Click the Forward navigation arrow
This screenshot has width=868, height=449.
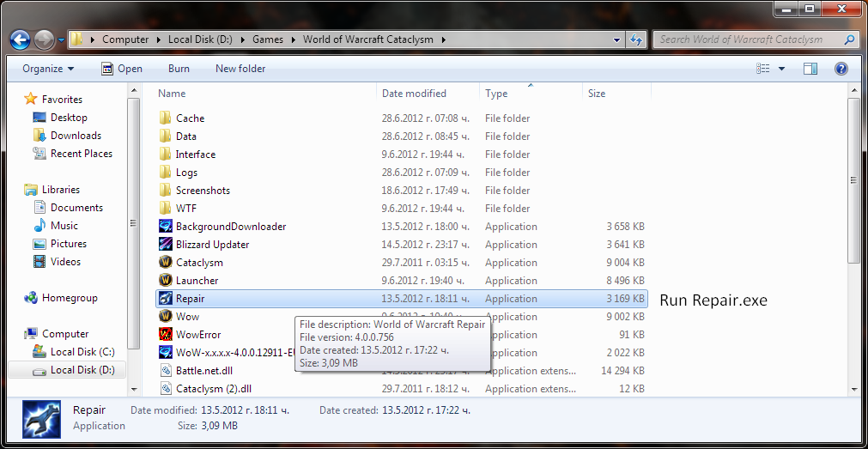coord(45,39)
